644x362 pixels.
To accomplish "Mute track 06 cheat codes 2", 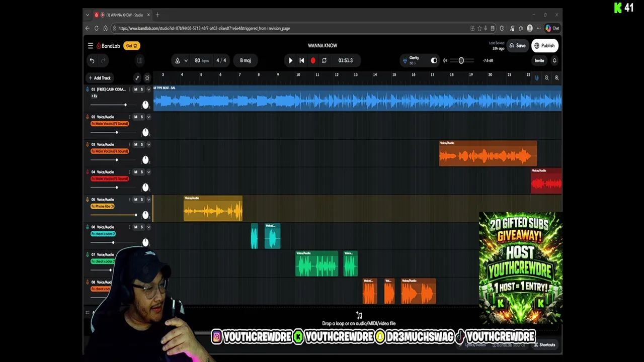I will pos(135,227).
